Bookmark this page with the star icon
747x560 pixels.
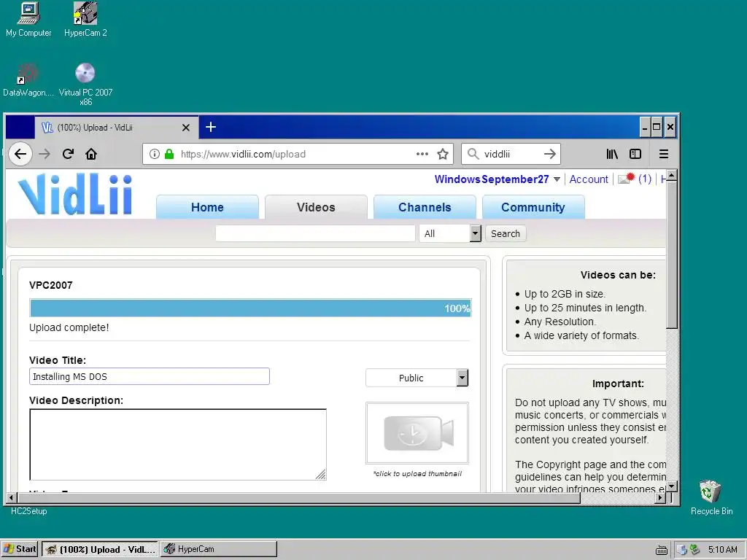(443, 154)
